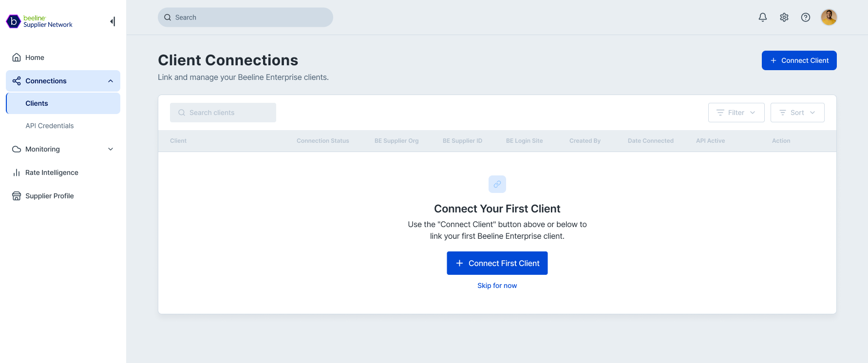Screen dimensions: 868x363
Task: Open the Filter dropdown
Action: click(736, 113)
